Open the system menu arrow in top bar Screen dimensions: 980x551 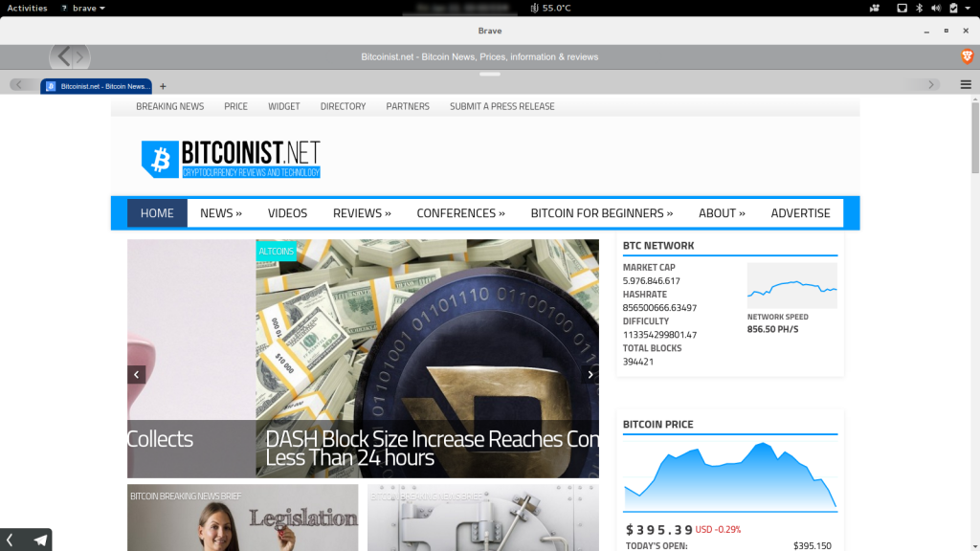pyautogui.click(x=968, y=8)
